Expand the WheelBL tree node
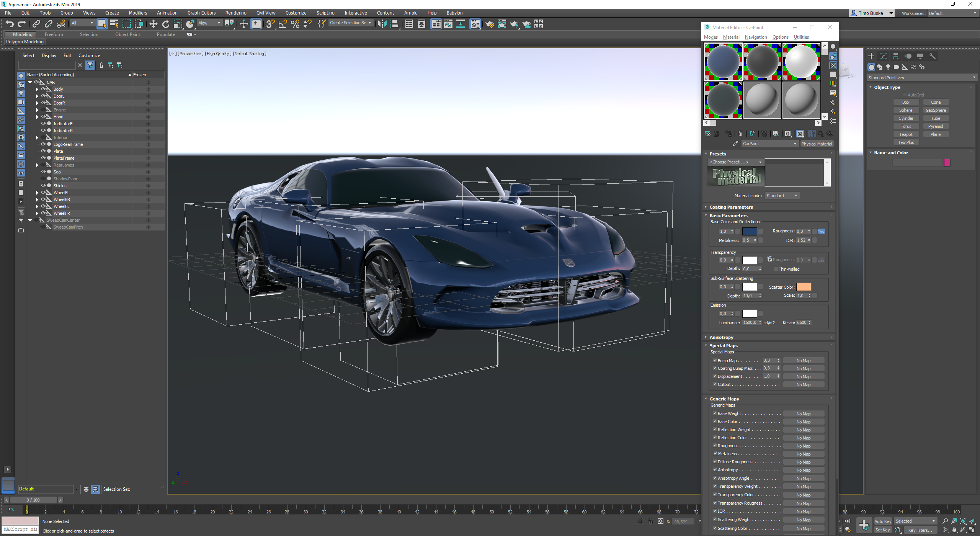Screen dimensions: 980x536 [37, 193]
